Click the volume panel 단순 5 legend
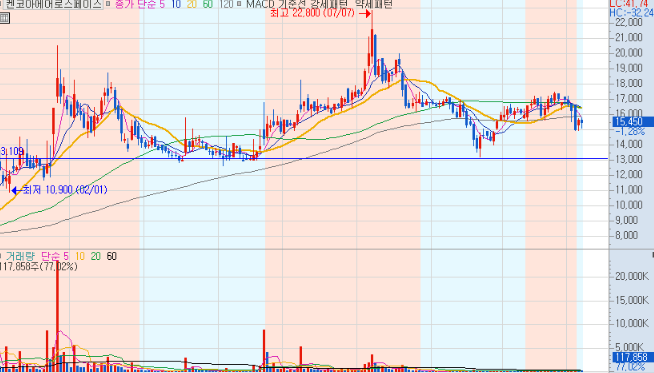The height and width of the screenshot is (373, 654). click(55, 256)
